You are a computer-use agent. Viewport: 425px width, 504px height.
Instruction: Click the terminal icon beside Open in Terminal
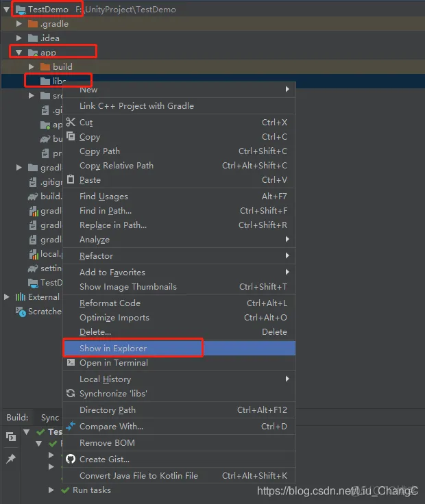[x=71, y=362]
